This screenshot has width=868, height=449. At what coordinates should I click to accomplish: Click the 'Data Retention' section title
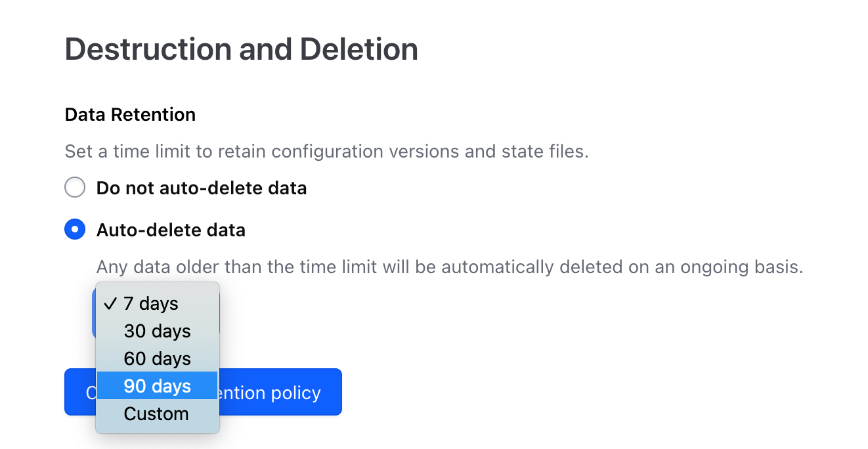coord(130,114)
